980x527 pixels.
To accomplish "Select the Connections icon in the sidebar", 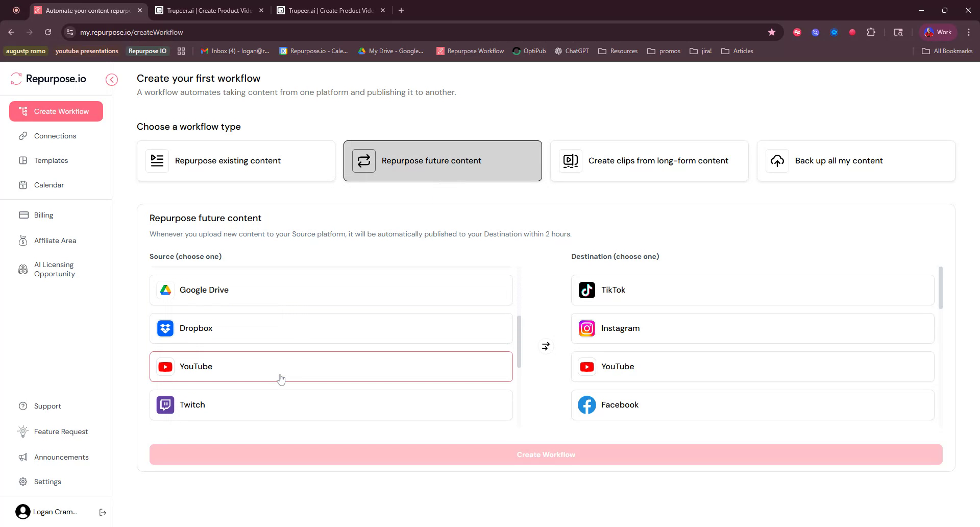I will coord(23,136).
